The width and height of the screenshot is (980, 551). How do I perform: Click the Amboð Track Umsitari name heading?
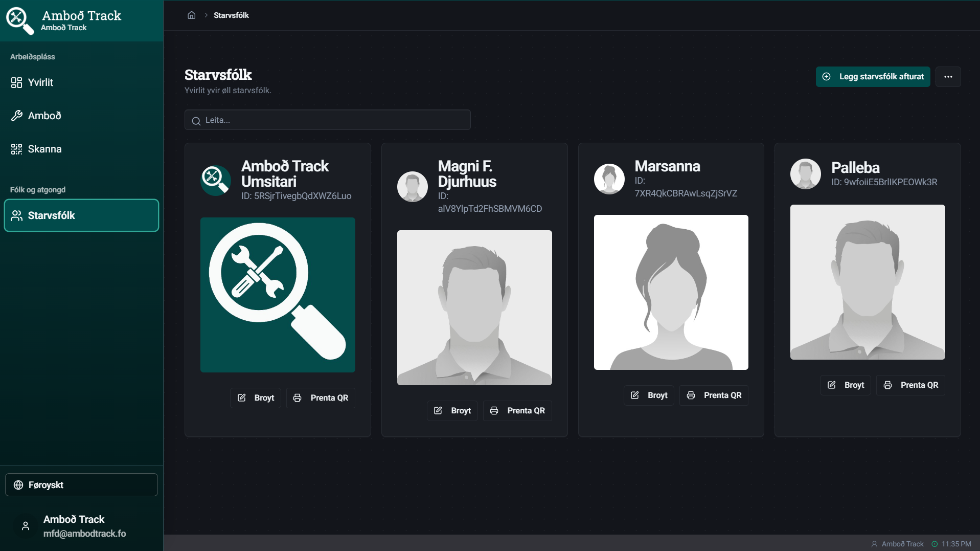click(285, 174)
